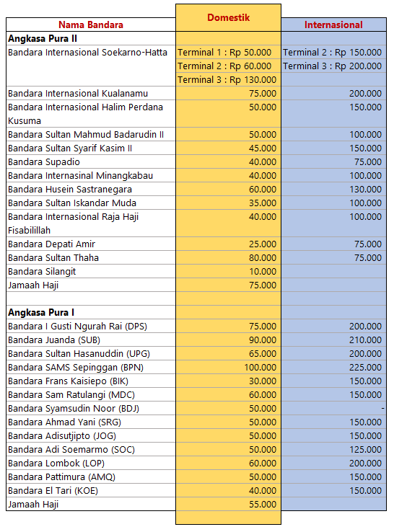Image resolution: width=394 pixels, height=532 pixels.
Task: Select Terminal 3 : Rp 130.000 cell
Action: [227, 80]
